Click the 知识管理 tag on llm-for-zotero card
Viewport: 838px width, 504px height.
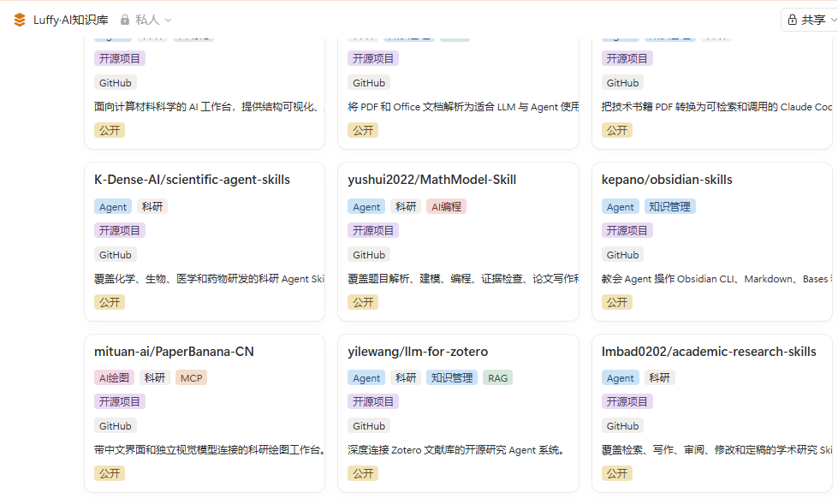pos(452,378)
